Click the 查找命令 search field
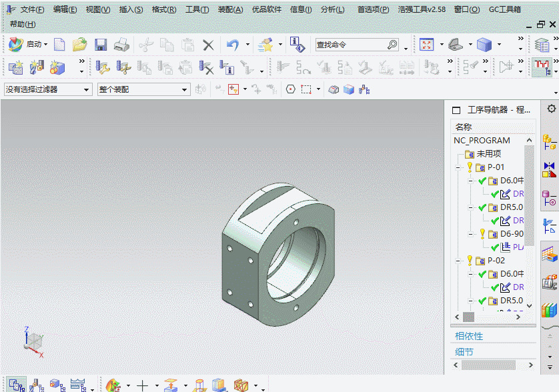Image resolution: width=559 pixels, height=392 pixels. 351,45
